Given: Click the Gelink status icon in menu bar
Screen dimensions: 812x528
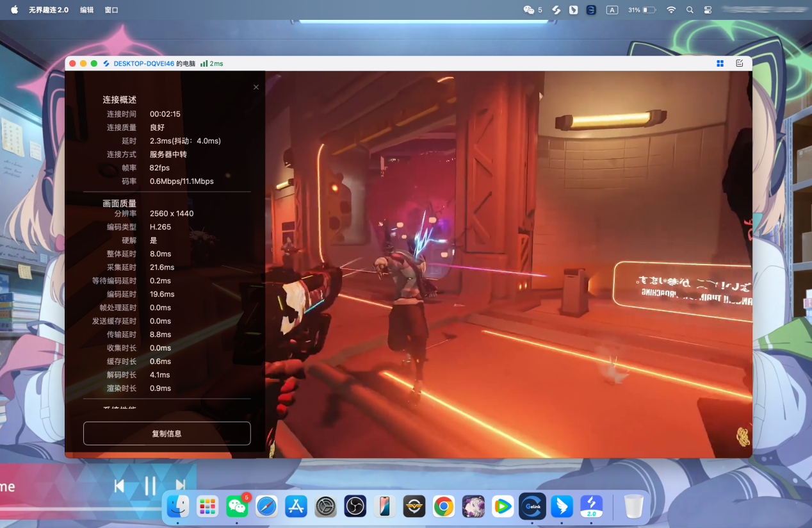Looking at the screenshot, I should 591,10.
